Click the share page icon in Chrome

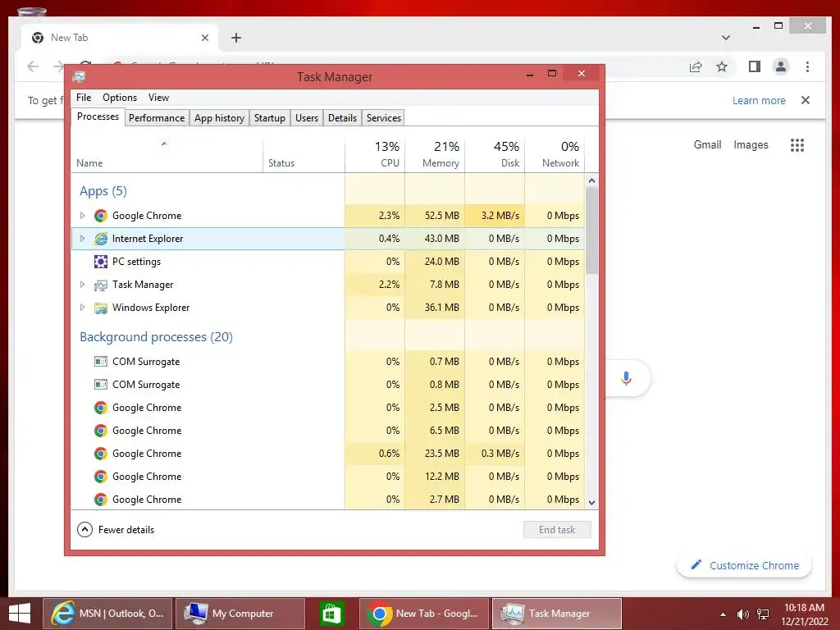point(696,66)
